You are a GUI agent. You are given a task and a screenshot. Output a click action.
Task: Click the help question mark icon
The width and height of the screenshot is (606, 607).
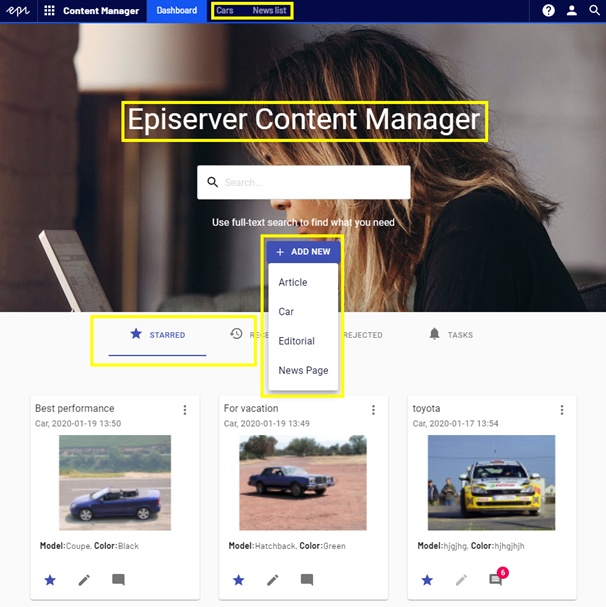[549, 11]
